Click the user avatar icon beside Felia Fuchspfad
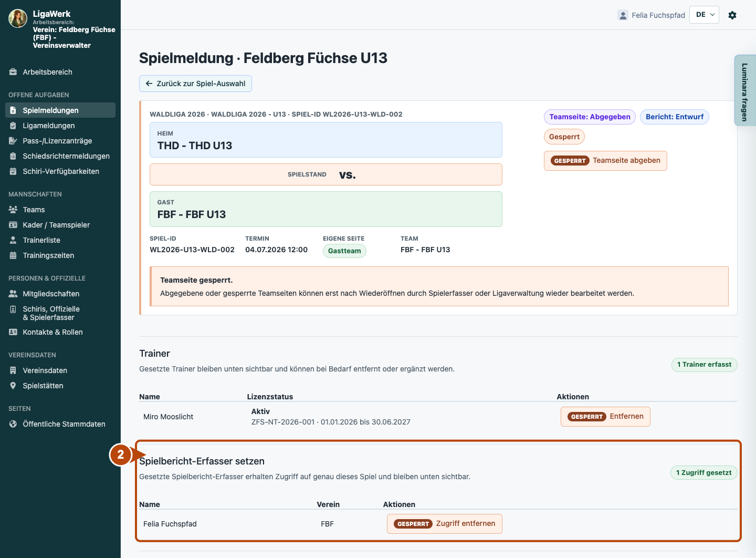 point(623,15)
